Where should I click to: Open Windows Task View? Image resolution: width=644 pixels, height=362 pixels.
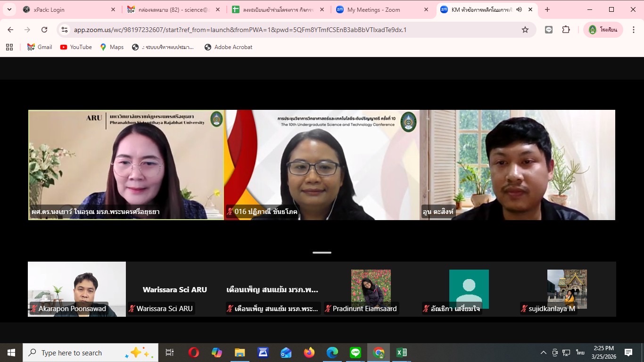point(170,353)
